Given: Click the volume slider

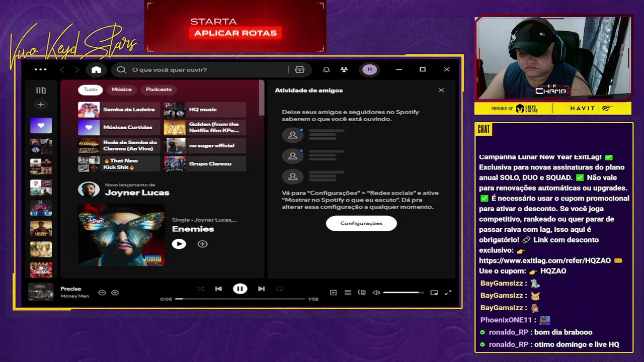Looking at the screenshot, I should coord(404,293).
